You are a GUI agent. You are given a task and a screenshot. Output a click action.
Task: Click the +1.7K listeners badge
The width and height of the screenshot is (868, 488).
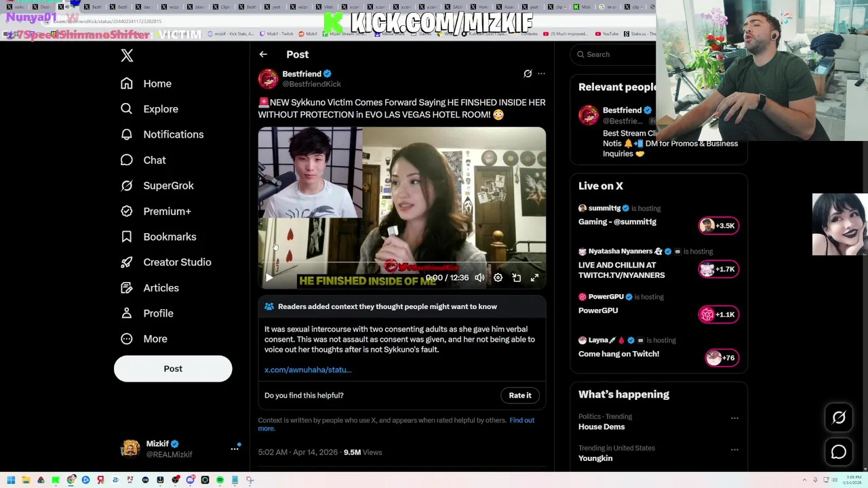pos(718,269)
